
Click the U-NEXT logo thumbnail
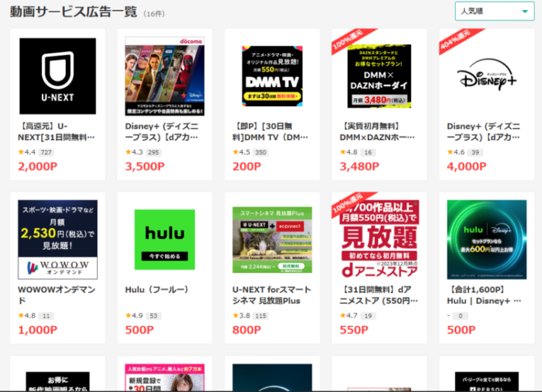pos(58,76)
